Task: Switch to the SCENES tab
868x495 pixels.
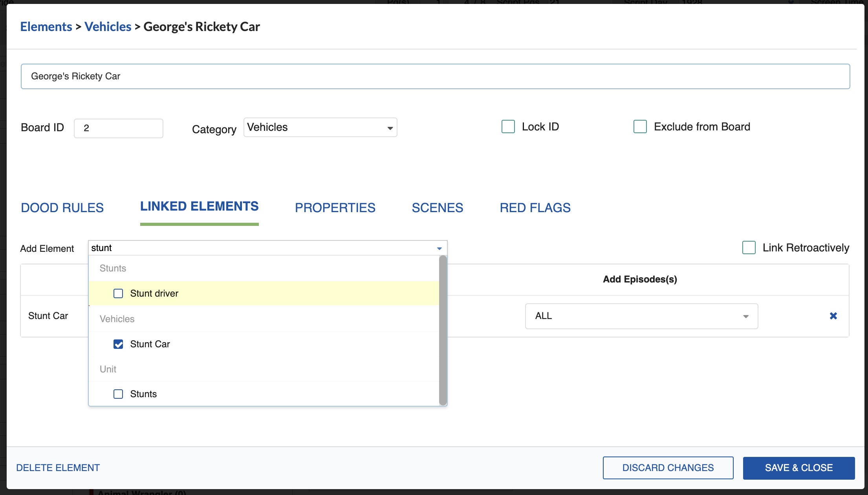Action: pos(437,207)
